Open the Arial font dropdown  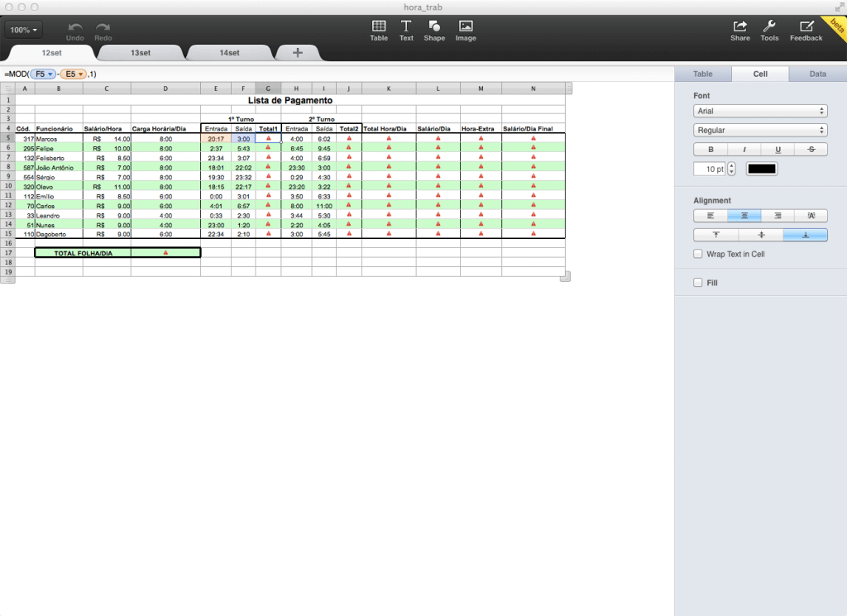[760, 111]
